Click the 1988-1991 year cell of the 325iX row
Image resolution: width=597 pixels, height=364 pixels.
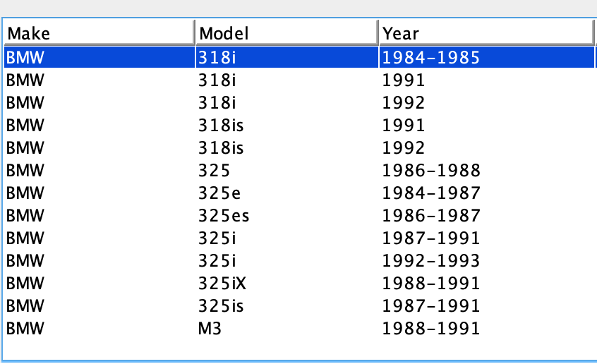(x=487, y=284)
